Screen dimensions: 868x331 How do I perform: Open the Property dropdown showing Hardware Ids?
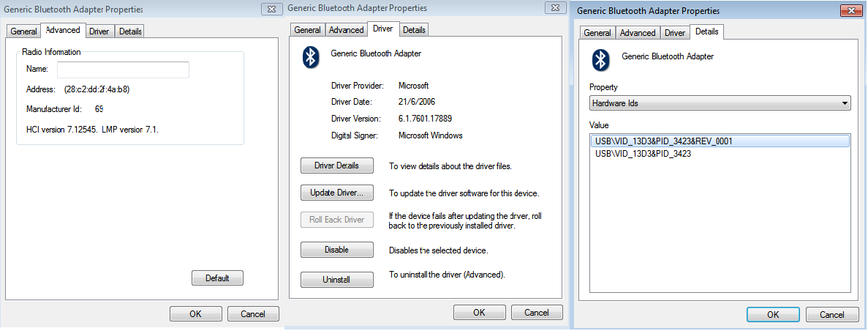720,103
